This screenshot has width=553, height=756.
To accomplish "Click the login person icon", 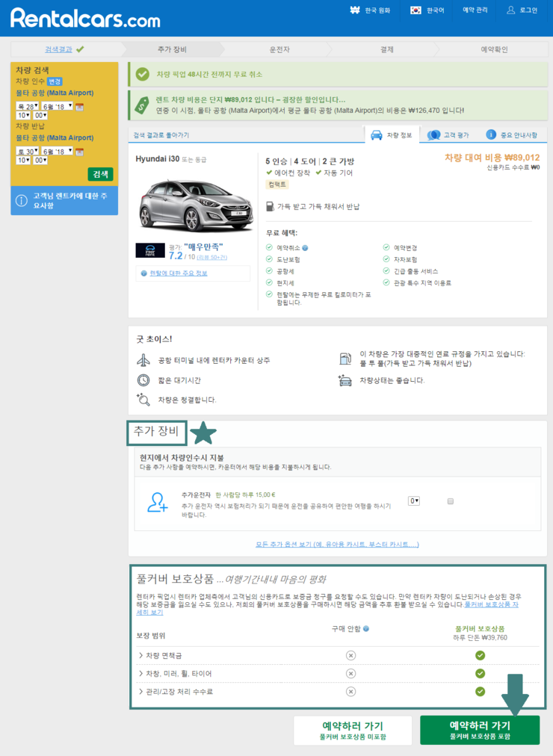I will (x=510, y=10).
